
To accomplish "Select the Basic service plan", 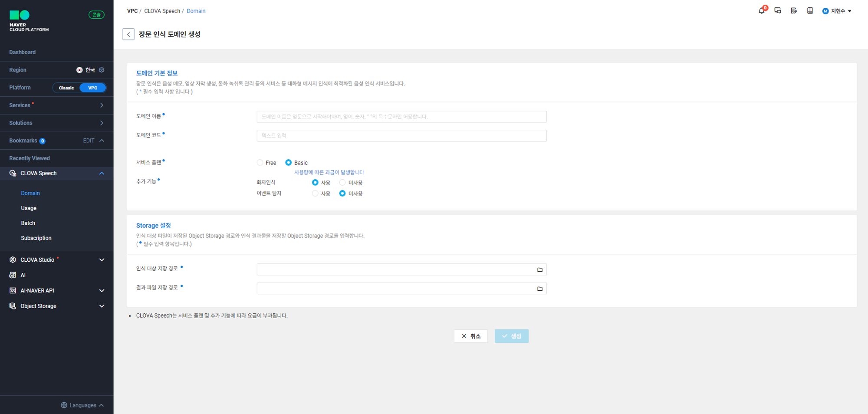I will pos(289,163).
